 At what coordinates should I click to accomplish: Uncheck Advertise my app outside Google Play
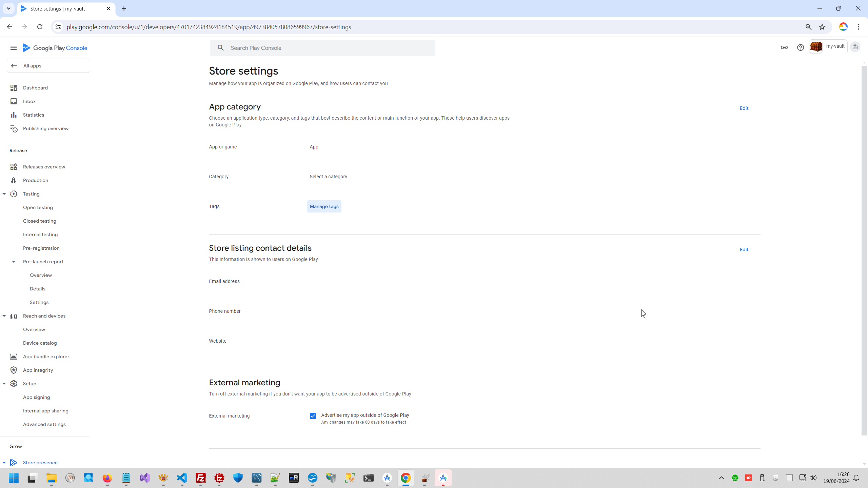pos(313,416)
